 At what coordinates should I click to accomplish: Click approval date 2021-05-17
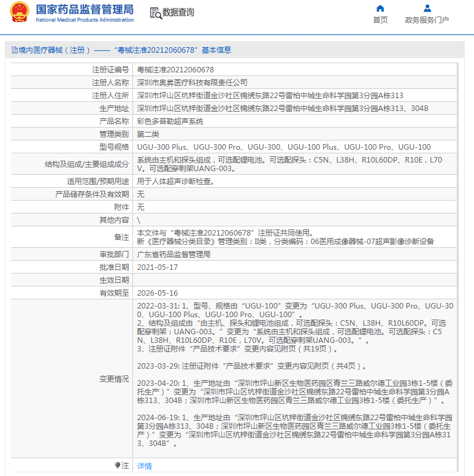point(157,267)
